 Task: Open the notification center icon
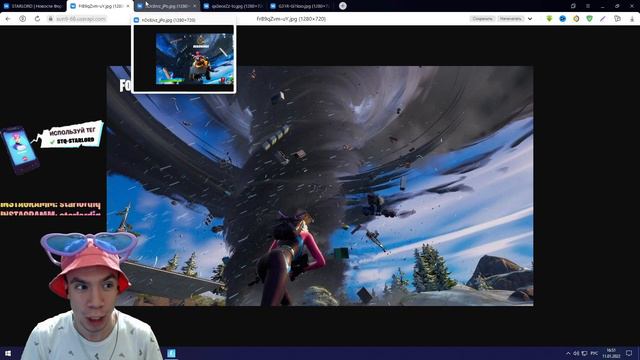629,353
